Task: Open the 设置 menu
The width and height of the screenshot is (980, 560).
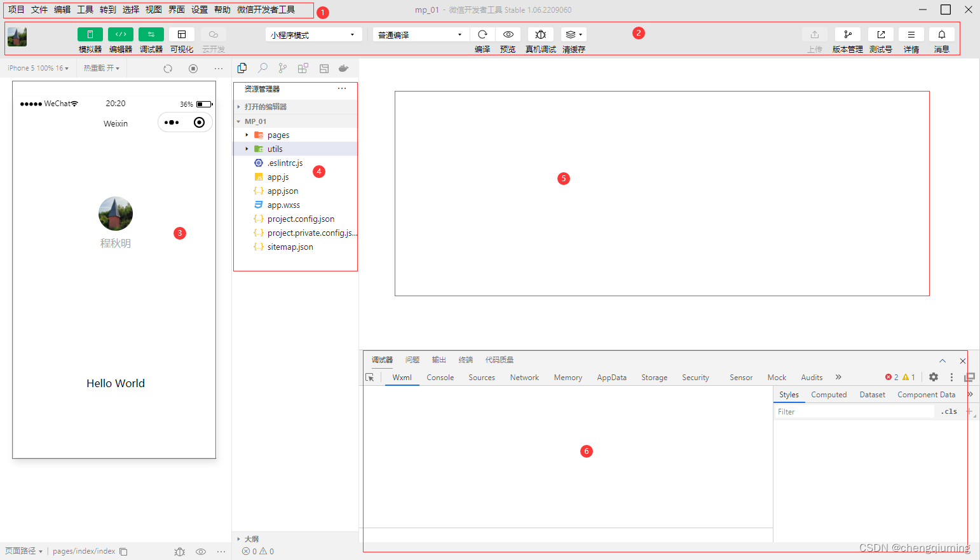Action: coord(200,10)
